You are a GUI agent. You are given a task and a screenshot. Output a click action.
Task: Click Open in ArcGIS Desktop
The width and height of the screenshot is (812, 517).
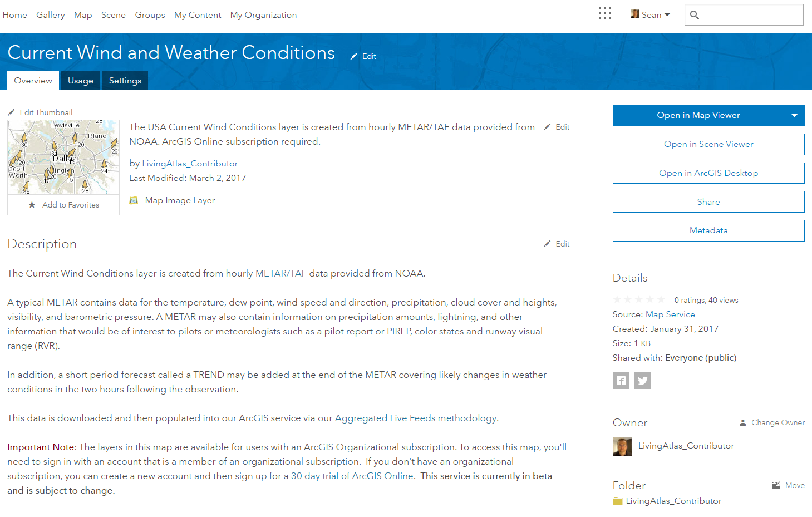click(708, 173)
